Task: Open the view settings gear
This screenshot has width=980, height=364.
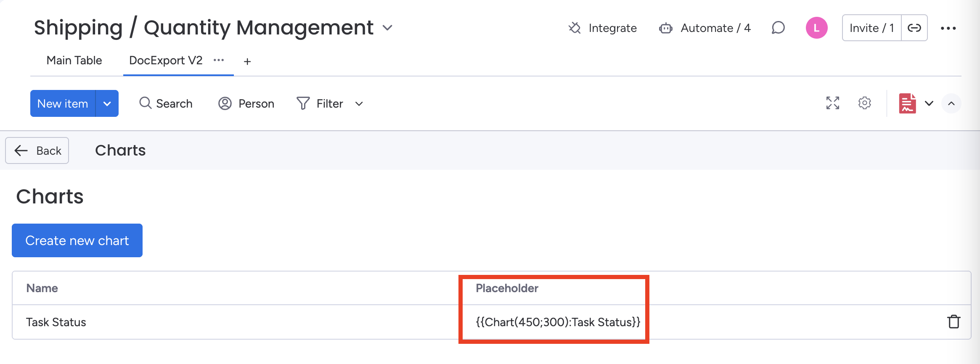Action: (x=864, y=103)
